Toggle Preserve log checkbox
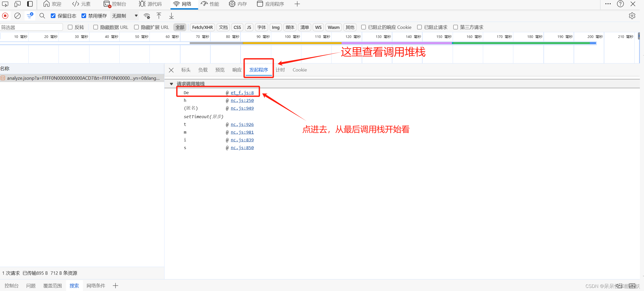This screenshot has height=291, width=644. point(53,16)
